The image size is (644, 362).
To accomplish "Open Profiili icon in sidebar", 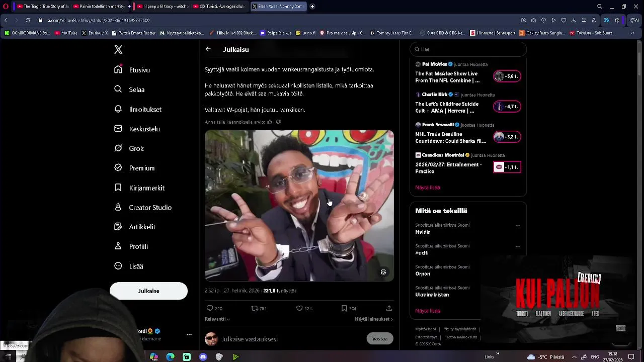I will [x=118, y=246].
